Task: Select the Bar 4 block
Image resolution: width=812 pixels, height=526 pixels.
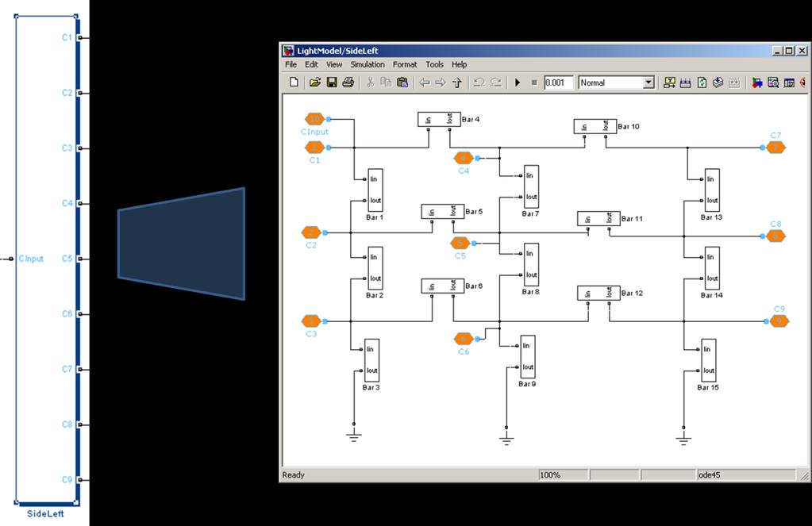Action: click(439, 119)
